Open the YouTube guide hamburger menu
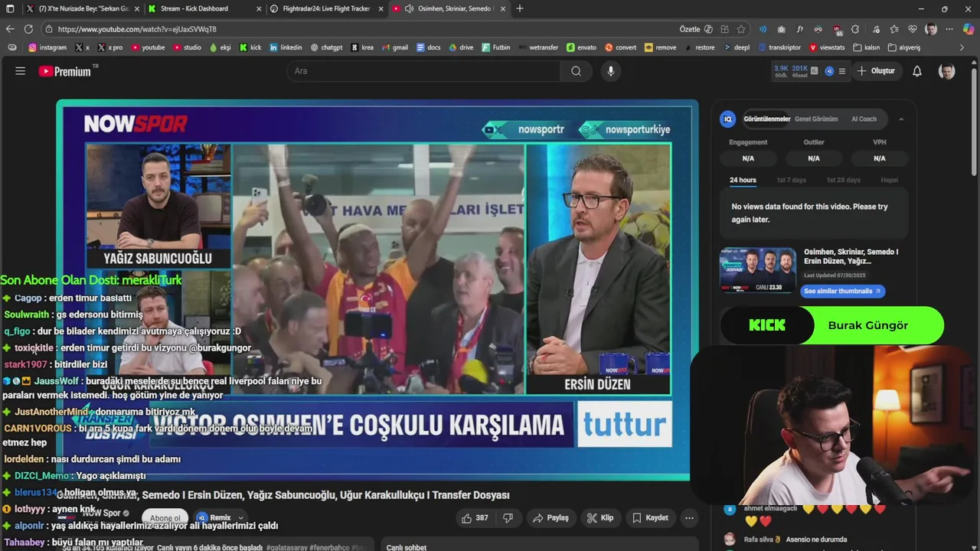This screenshot has height=551, width=980. coord(21,71)
